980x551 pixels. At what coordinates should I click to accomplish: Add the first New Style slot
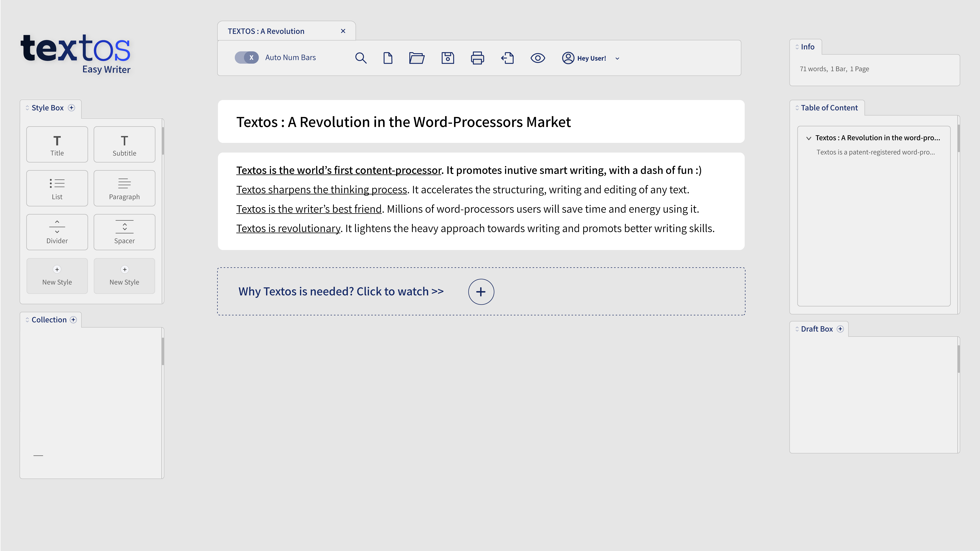point(57,276)
